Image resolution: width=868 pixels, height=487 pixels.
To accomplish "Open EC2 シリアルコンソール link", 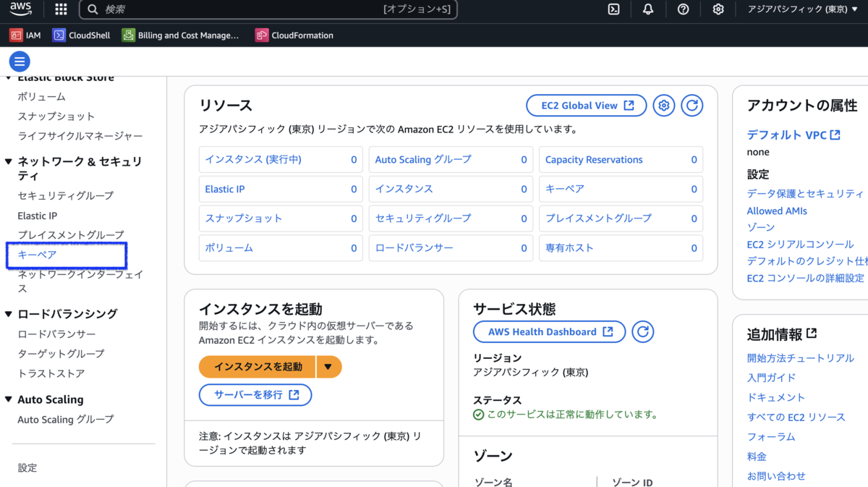I will [x=800, y=245].
